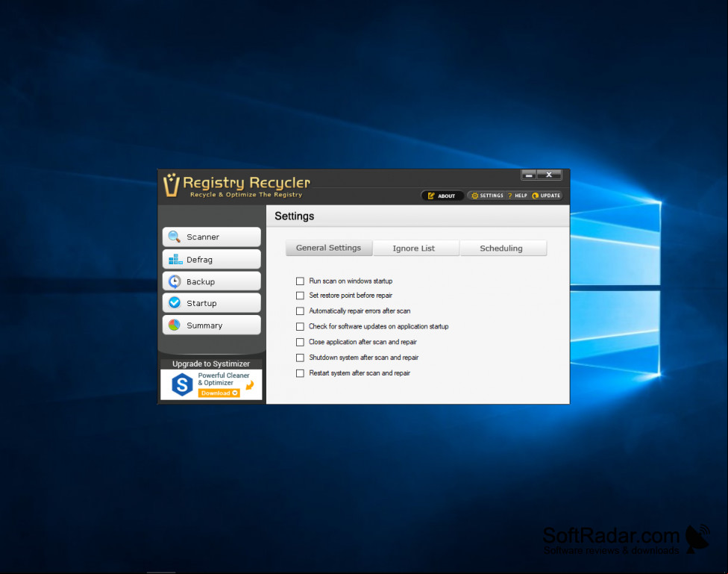The height and width of the screenshot is (574, 728).
Task: Open the Startup section
Action: point(211,303)
